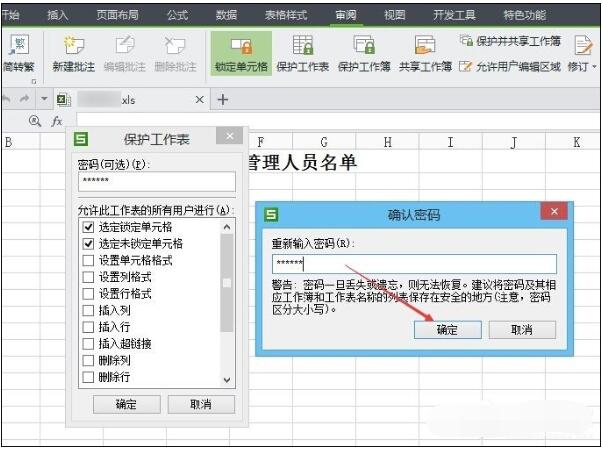The image size is (603, 451).
Task: Enable 插入行 checkbox
Action: click(x=88, y=327)
